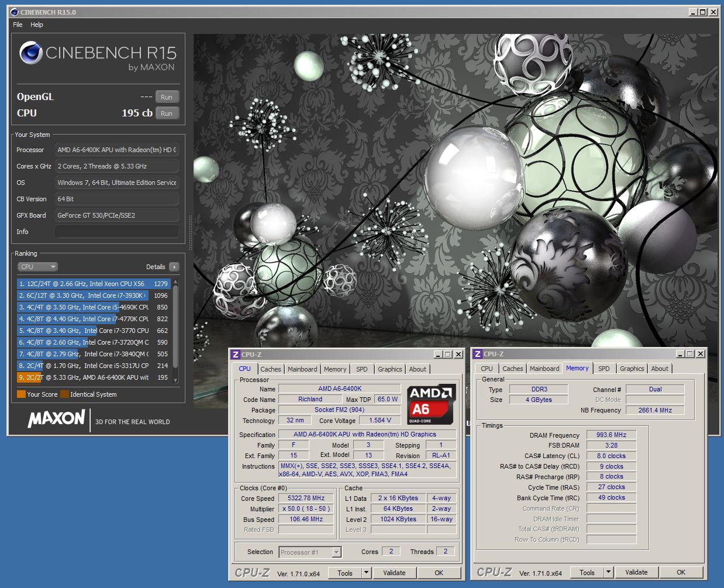
Task: Switch to Graphics tab in right CPU-Z
Action: click(632, 369)
